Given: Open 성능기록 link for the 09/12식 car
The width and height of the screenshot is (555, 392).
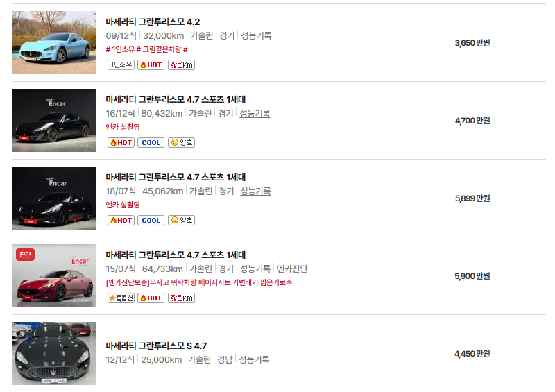Looking at the screenshot, I should 256,36.
